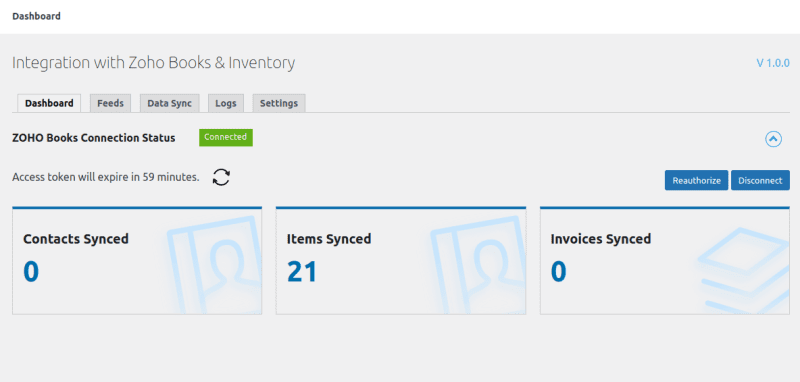The width and height of the screenshot is (800, 382).
Task: Open the Settings tab
Action: coord(279,103)
